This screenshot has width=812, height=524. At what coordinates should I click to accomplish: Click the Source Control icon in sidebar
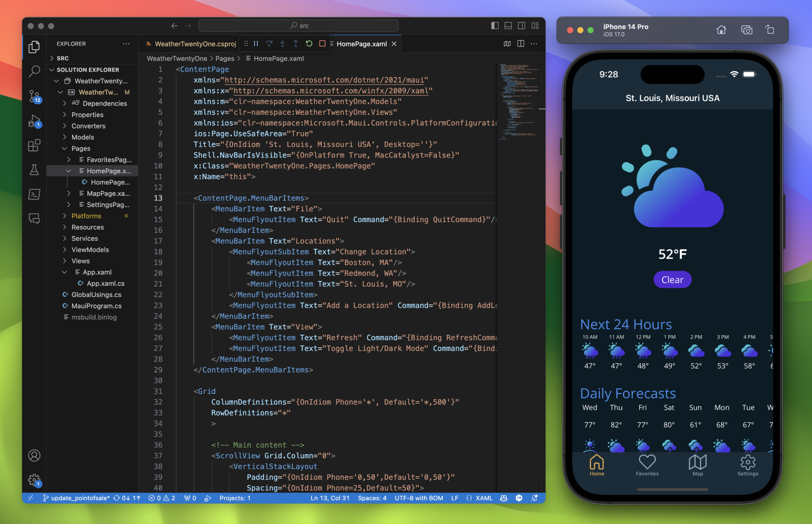point(34,96)
